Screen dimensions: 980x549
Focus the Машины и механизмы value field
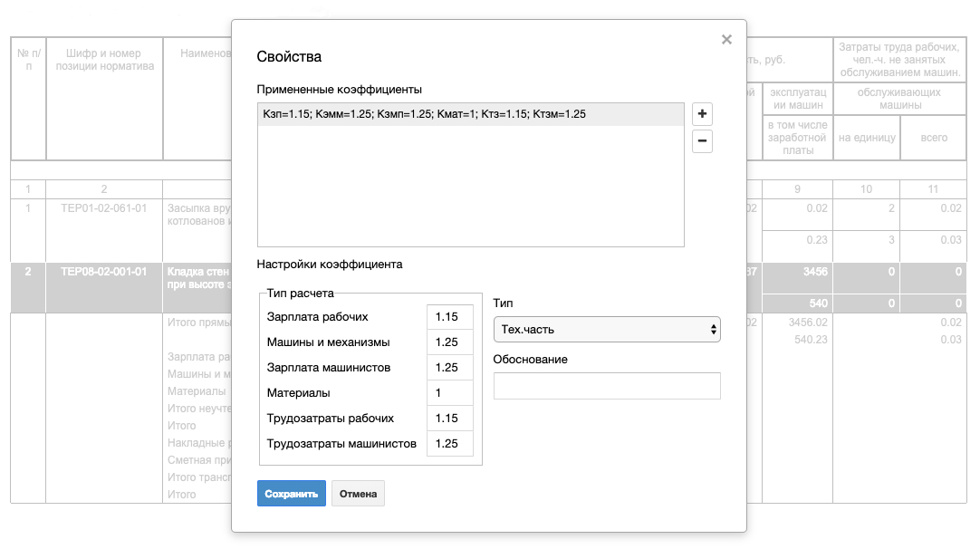449,342
